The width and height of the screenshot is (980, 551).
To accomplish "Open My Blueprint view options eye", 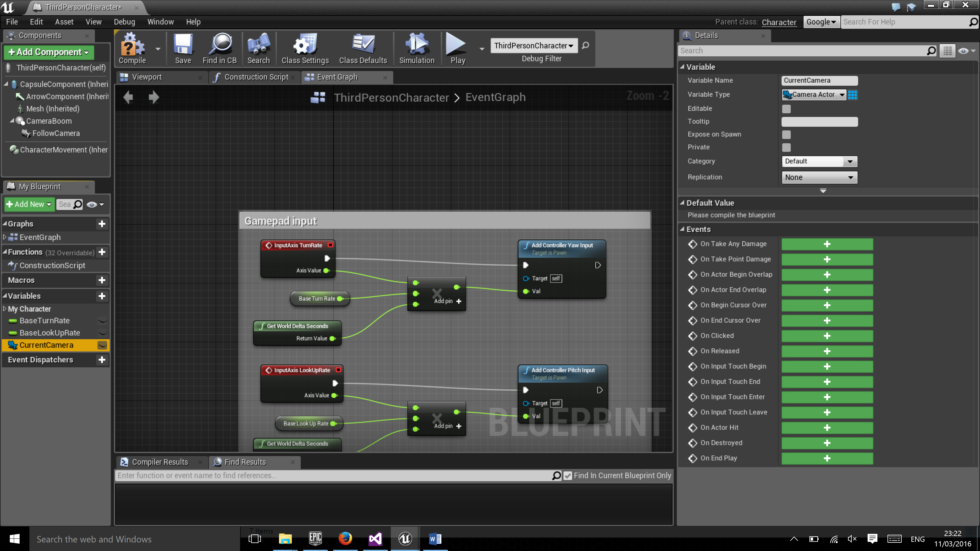I will click(x=95, y=204).
